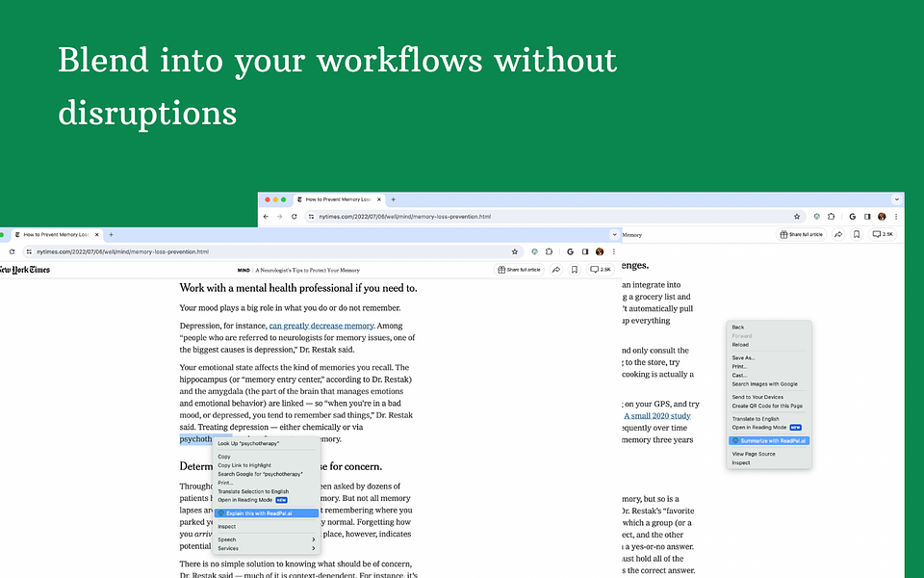Choose Reload in right context menu
The image size is (924, 578).
(768, 345)
